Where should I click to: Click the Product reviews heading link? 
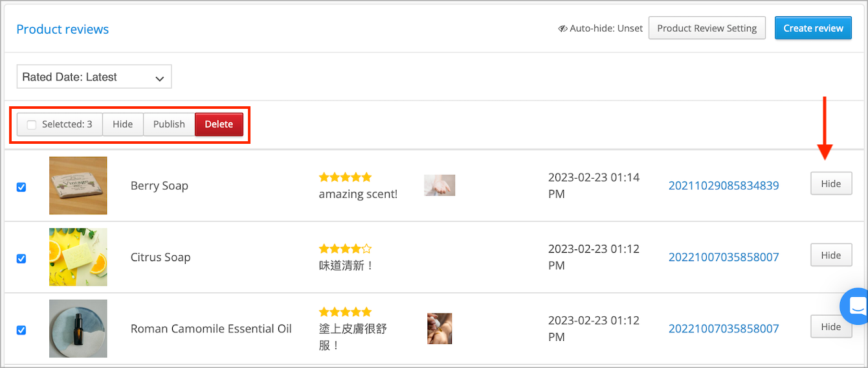pos(63,29)
